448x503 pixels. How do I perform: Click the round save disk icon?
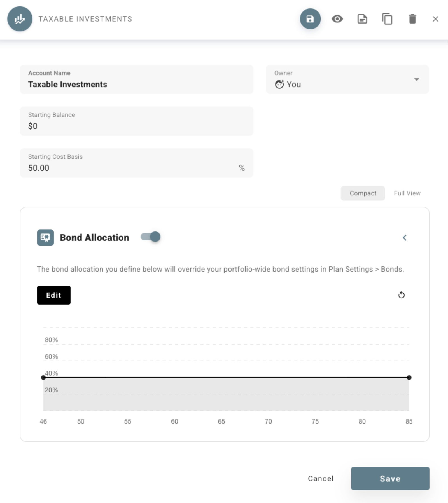pyautogui.click(x=310, y=19)
